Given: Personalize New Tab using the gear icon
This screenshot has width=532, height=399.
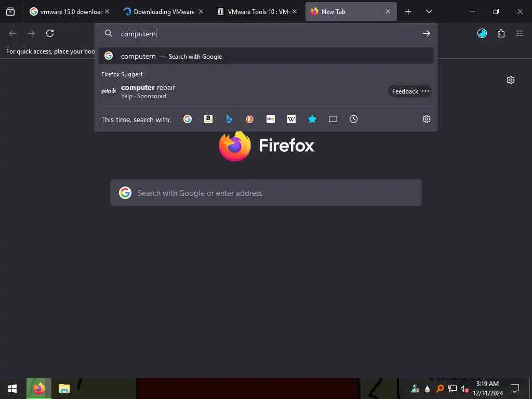Looking at the screenshot, I should pos(511,80).
